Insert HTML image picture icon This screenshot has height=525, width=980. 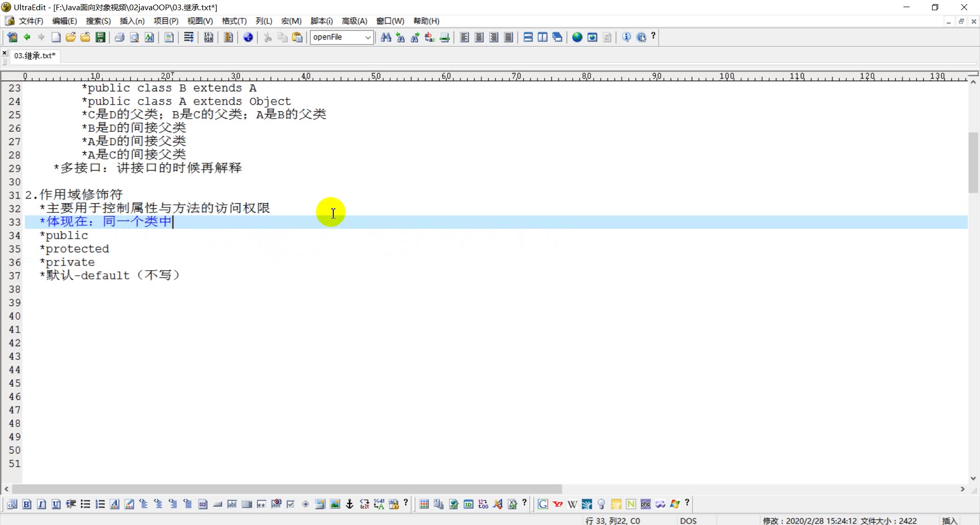click(x=335, y=504)
